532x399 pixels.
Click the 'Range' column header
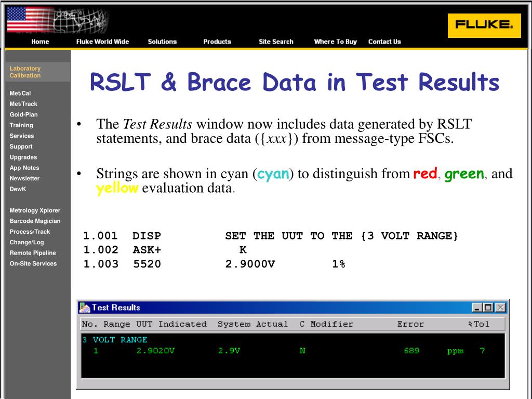(117, 324)
